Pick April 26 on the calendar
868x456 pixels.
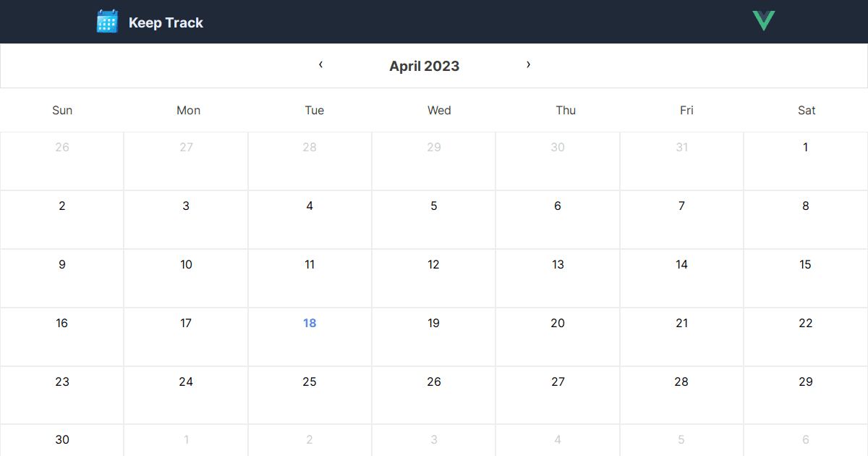[x=434, y=395]
